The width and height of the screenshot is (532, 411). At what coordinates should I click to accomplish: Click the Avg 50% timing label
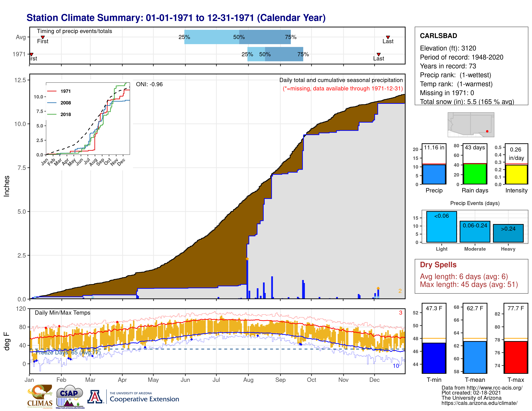pyautogui.click(x=239, y=37)
